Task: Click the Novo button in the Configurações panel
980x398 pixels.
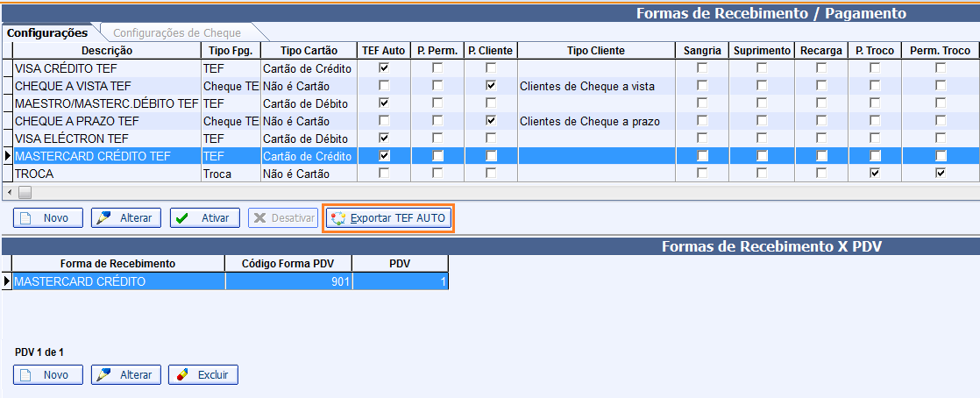Action: point(47,218)
